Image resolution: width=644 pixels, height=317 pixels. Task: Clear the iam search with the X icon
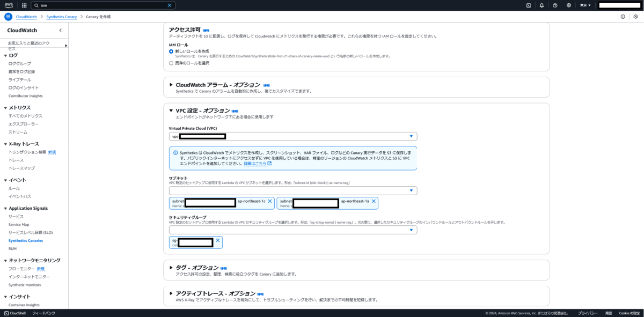[170, 5]
